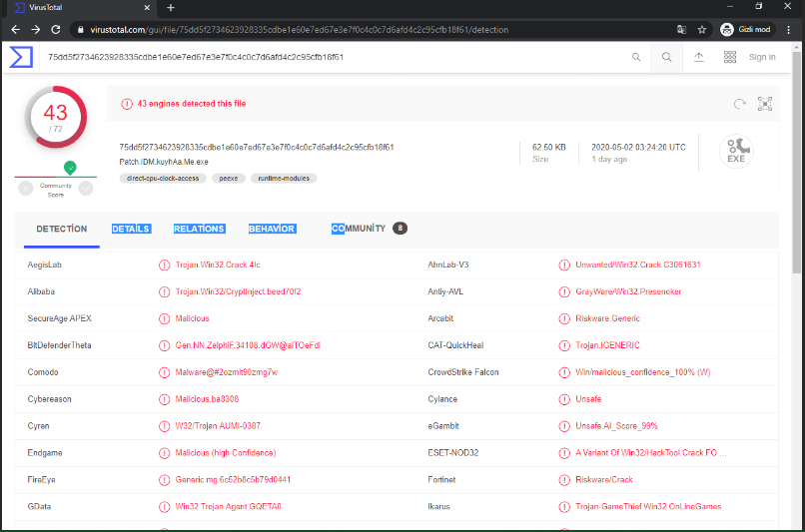Click the graph expand icon
This screenshot has width=805, height=532.
click(x=765, y=104)
